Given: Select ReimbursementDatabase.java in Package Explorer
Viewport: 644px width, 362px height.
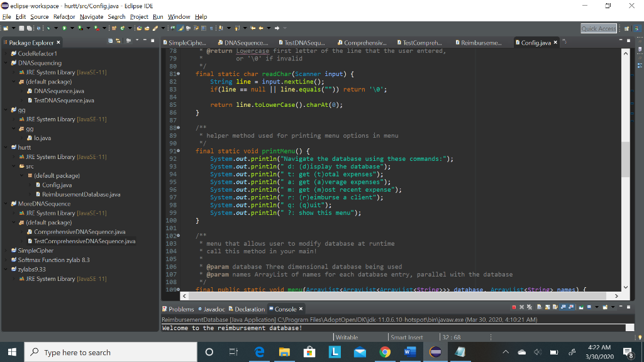Looking at the screenshot, I should [x=81, y=194].
